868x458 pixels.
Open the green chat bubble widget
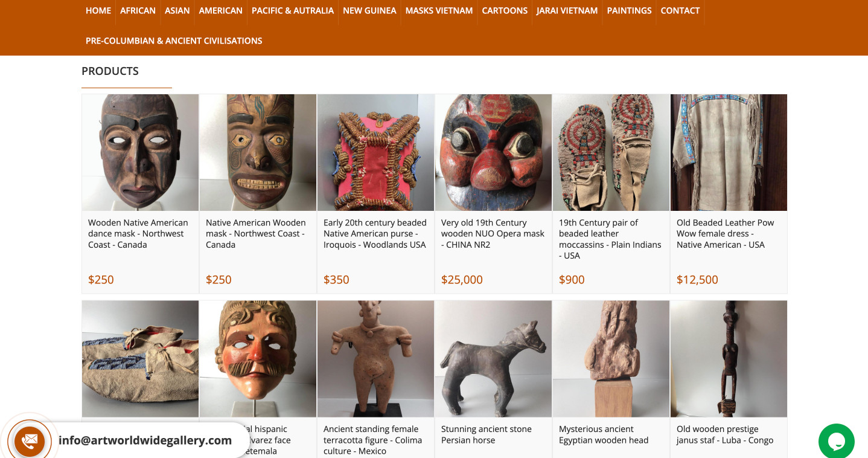coord(836,441)
